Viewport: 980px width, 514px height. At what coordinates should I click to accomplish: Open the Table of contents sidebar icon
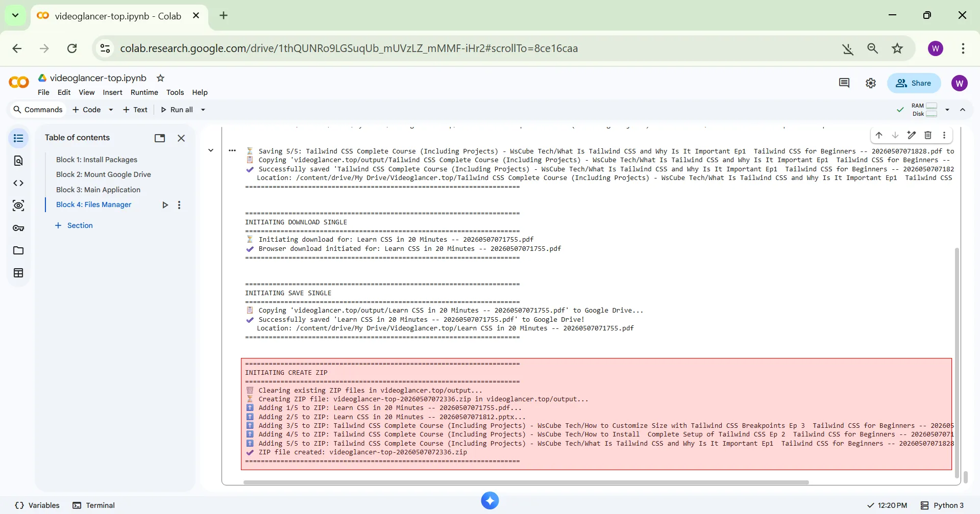coord(18,138)
